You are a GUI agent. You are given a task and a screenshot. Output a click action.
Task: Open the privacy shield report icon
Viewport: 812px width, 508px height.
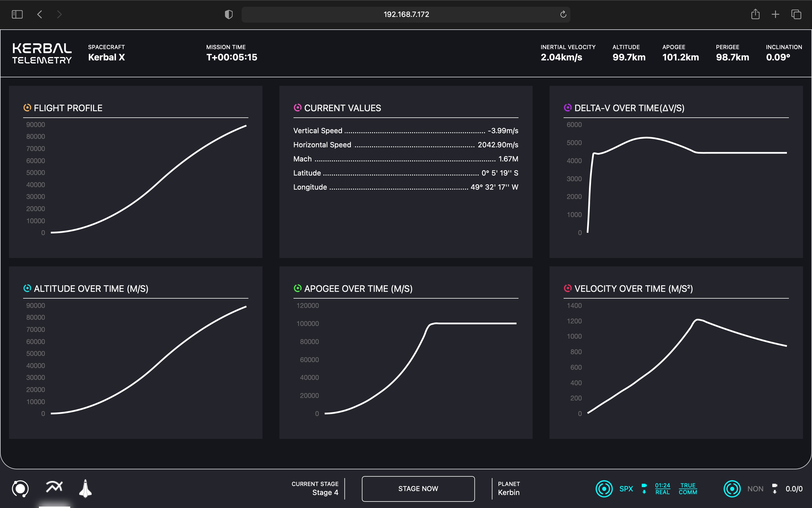point(228,14)
